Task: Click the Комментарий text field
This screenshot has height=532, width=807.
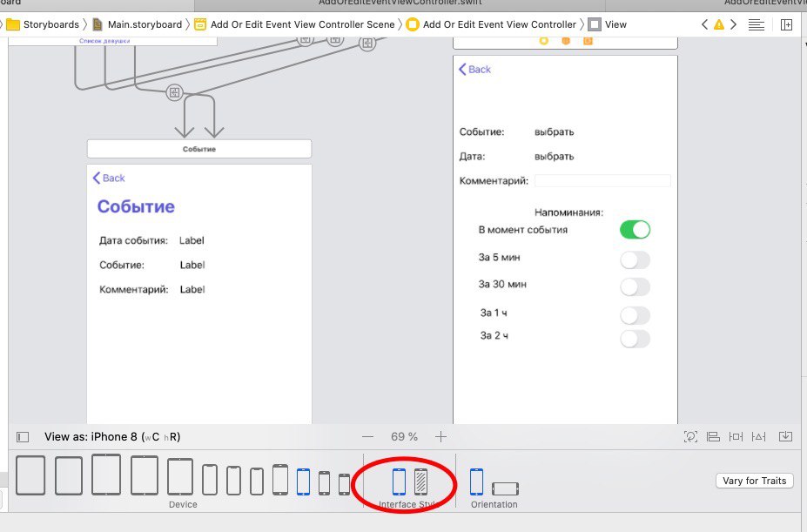Action: pyautogui.click(x=602, y=180)
